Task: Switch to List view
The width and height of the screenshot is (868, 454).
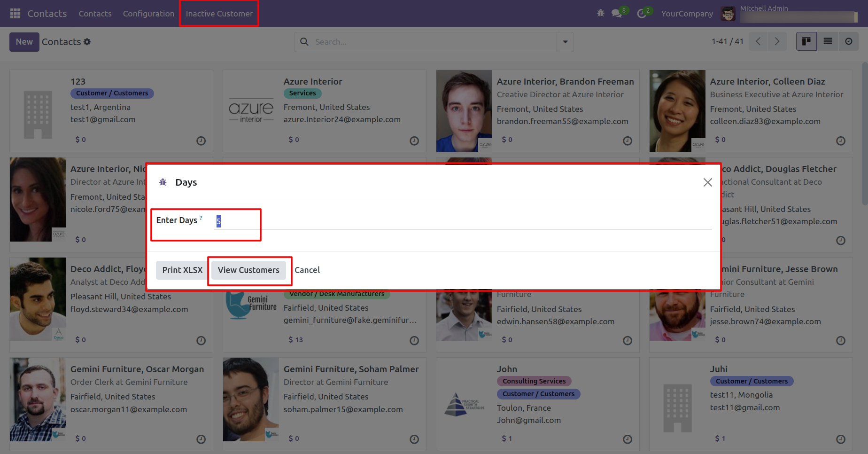Action: (x=828, y=41)
